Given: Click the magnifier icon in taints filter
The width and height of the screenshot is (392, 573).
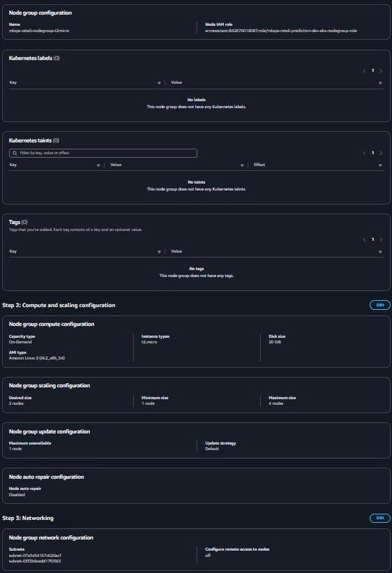Looking at the screenshot, I should click(15, 153).
